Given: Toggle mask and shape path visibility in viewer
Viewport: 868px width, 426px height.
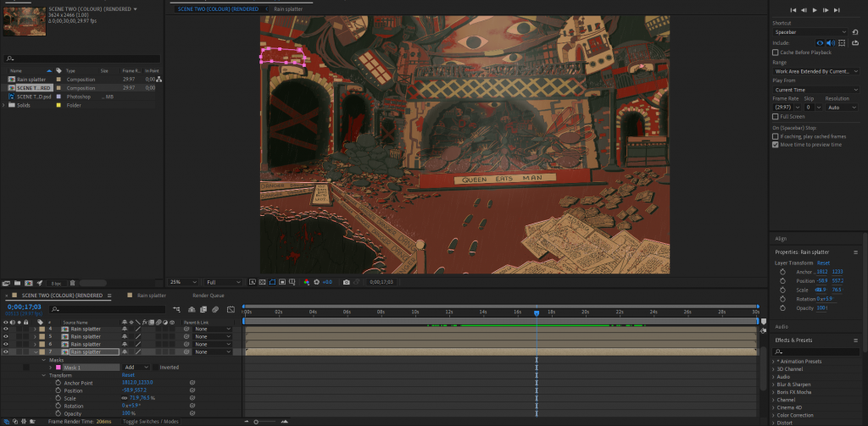Looking at the screenshot, I should [272, 282].
